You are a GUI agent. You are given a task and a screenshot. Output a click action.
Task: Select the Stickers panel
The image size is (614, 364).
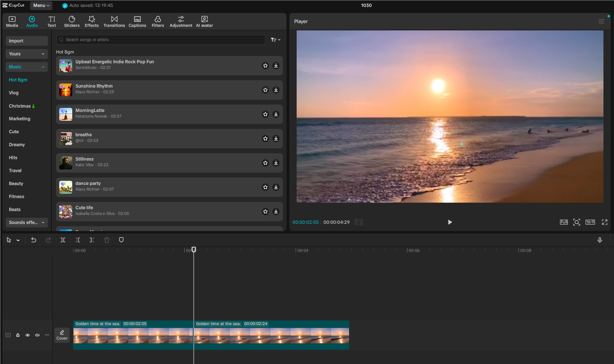coord(71,21)
